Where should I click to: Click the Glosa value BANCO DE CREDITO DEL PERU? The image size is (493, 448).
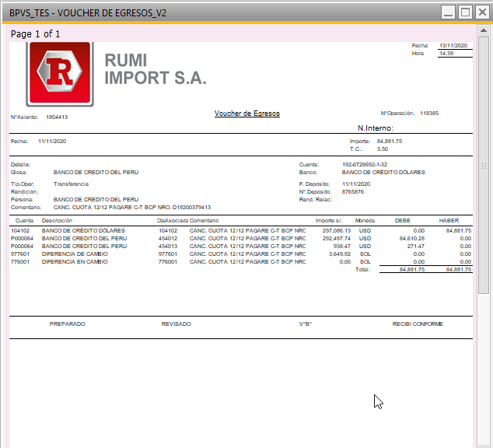click(x=96, y=173)
